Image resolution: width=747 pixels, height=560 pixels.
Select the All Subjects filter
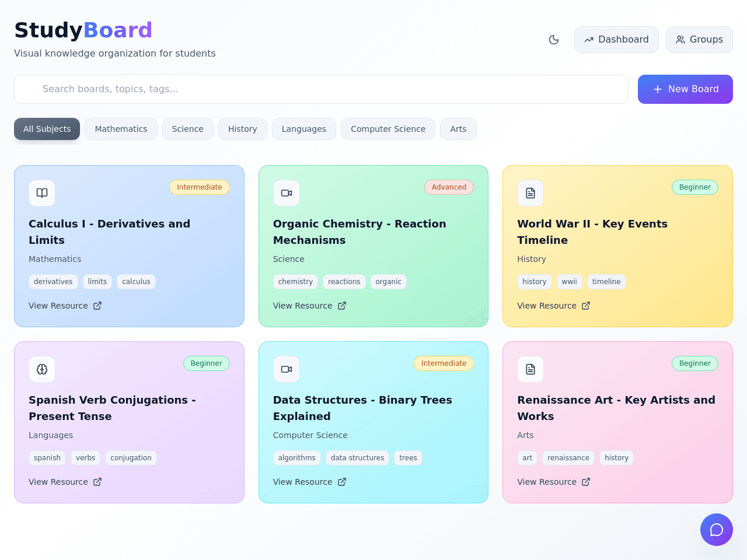click(47, 129)
